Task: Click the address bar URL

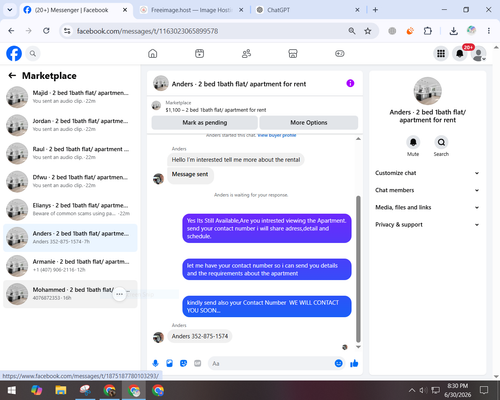Action: pos(147,31)
